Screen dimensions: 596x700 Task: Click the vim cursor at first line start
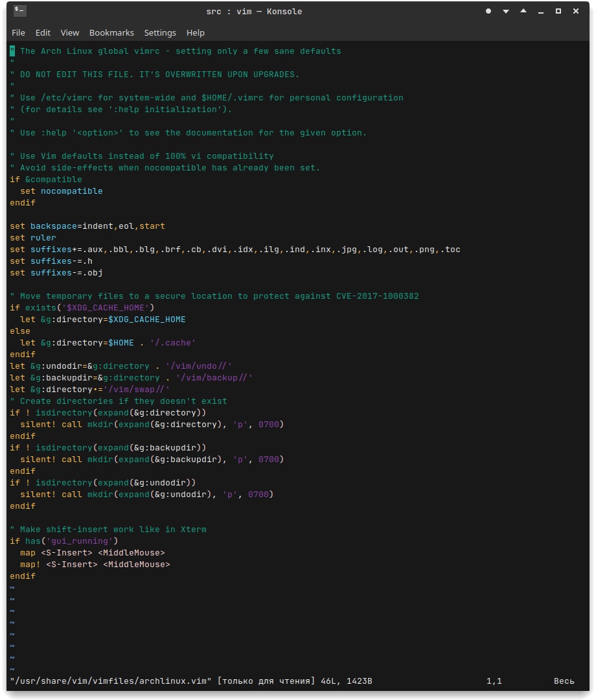click(x=12, y=51)
